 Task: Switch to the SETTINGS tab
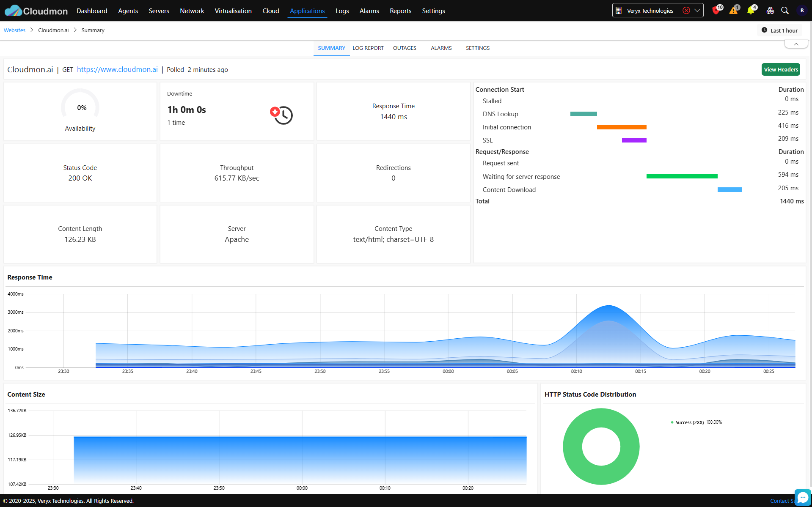(x=478, y=48)
